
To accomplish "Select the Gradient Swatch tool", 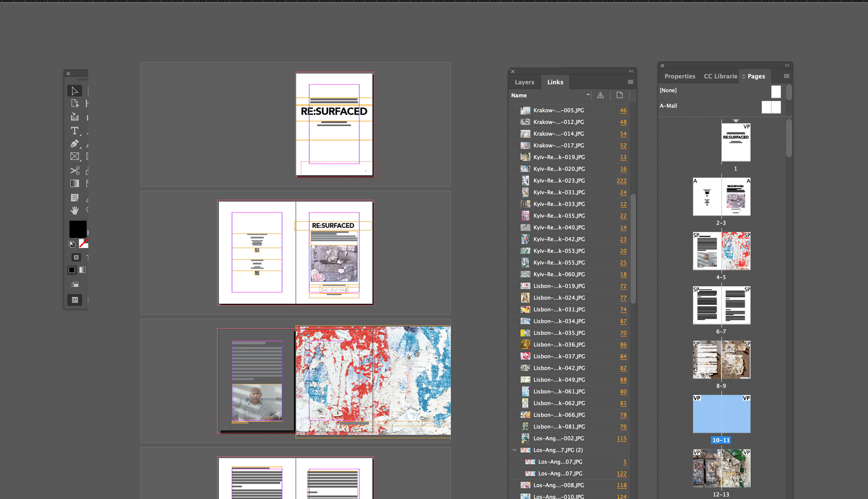I will 75,183.
